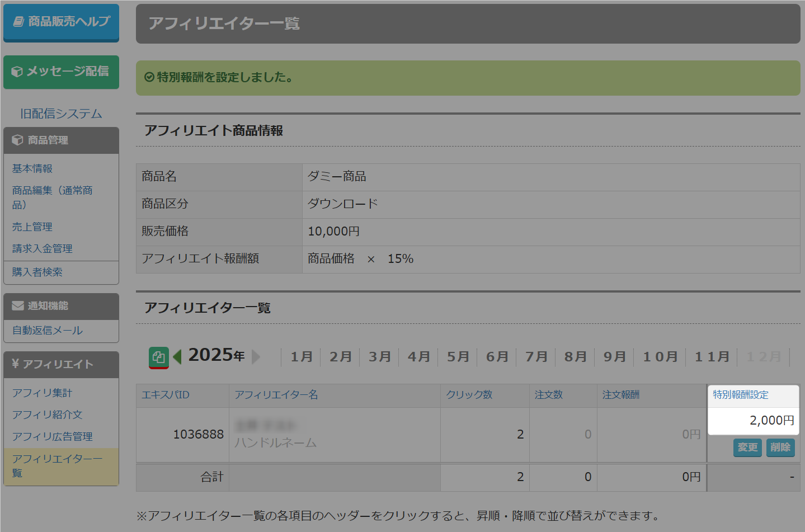805x532 pixels.
Task: Advance to next year with right arrow
Action: (256, 356)
